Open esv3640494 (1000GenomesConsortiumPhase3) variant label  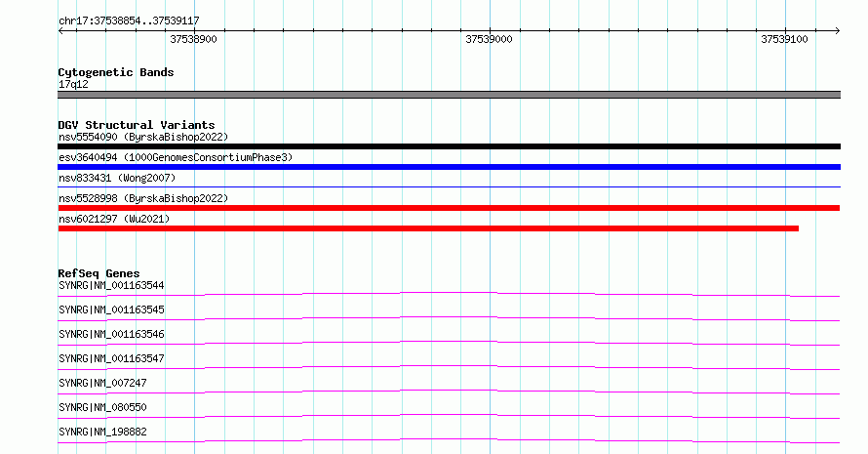[x=176, y=157]
